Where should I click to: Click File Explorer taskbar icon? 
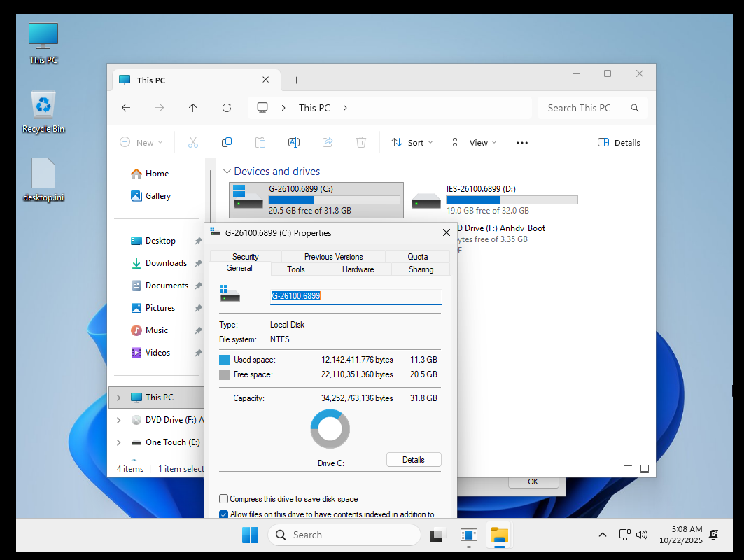[x=500, y=535]
